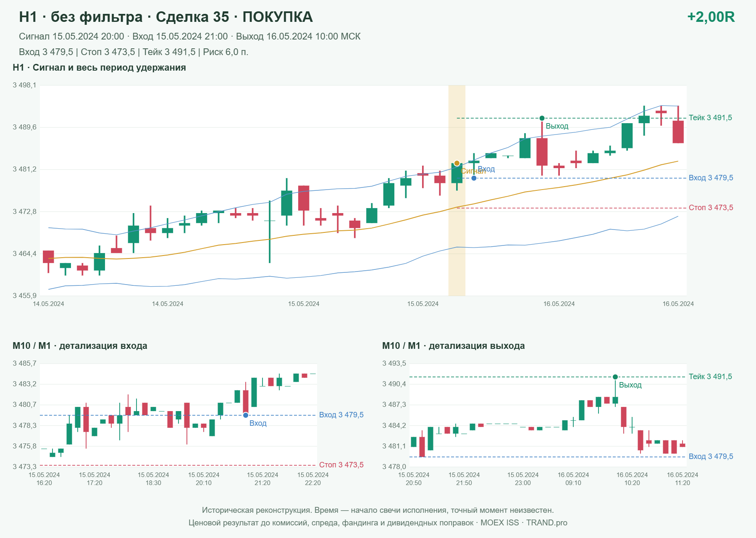Click the 3 485,7 axis label in entry detail chart
The image size is (756, 538).
(x=24, y=364)
